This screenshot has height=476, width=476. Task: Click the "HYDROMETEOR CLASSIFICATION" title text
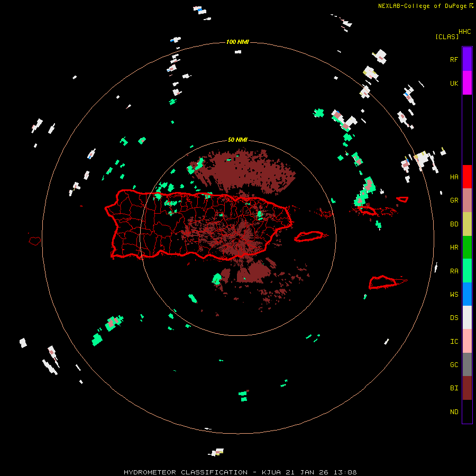tap(186, 472)
